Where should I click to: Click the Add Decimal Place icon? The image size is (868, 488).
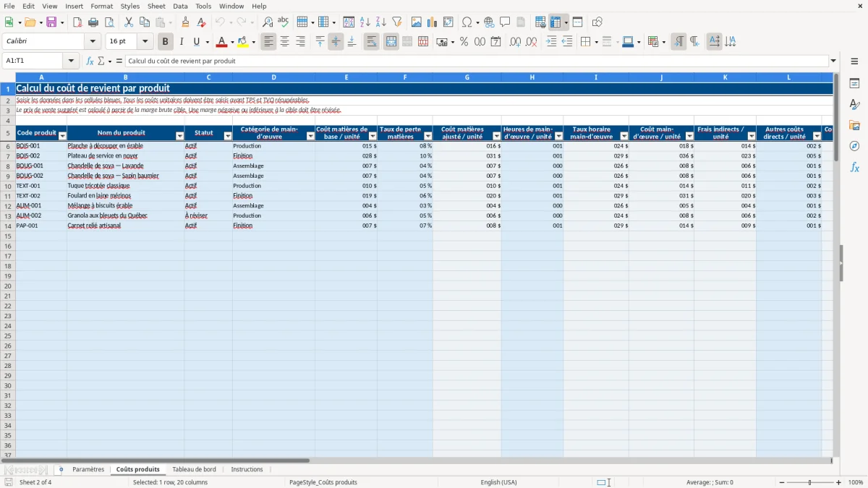pyautogui.click(x=515, y=42)
